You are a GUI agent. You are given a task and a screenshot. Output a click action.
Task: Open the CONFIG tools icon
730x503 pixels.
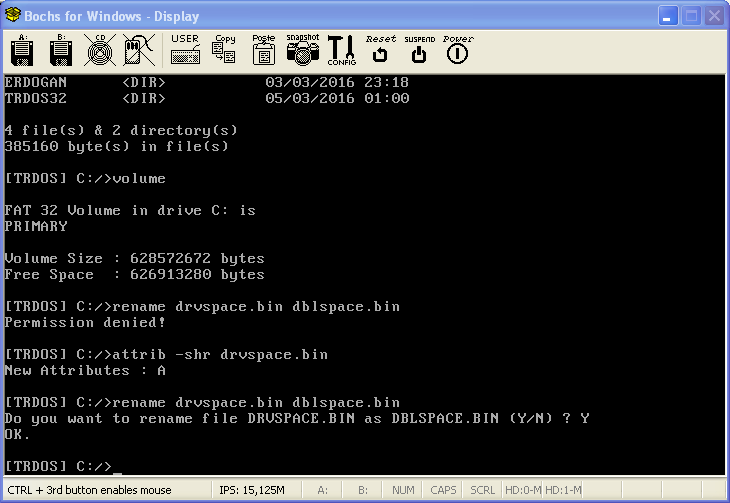341,50
